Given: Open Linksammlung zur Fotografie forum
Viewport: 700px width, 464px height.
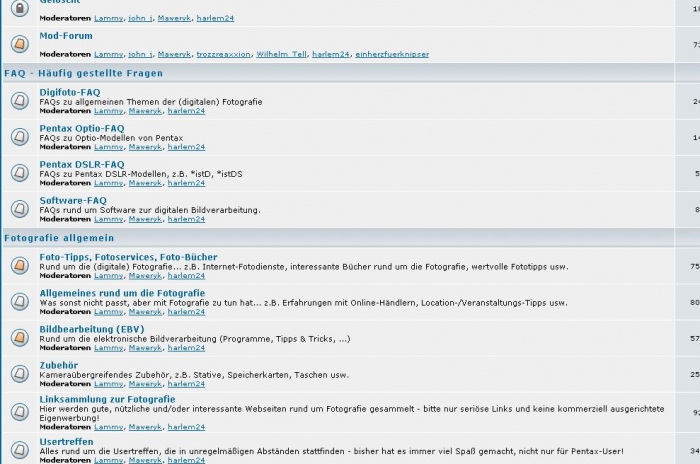Looking at the screenshot, I should (107, 399).
